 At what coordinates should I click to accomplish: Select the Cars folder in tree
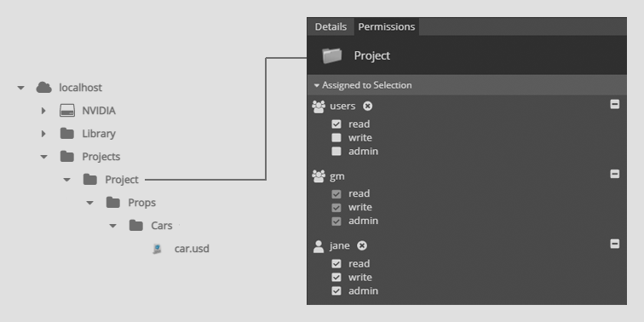(161, 226)
